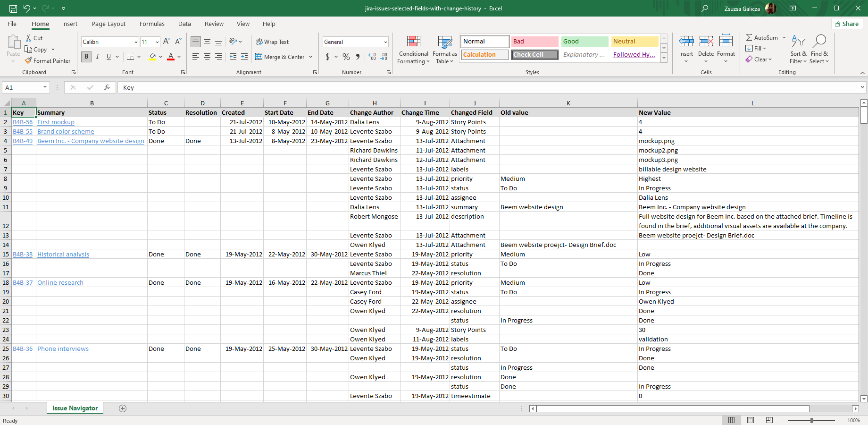
Task: Open Historical analysis link
Action: (63, 254)
